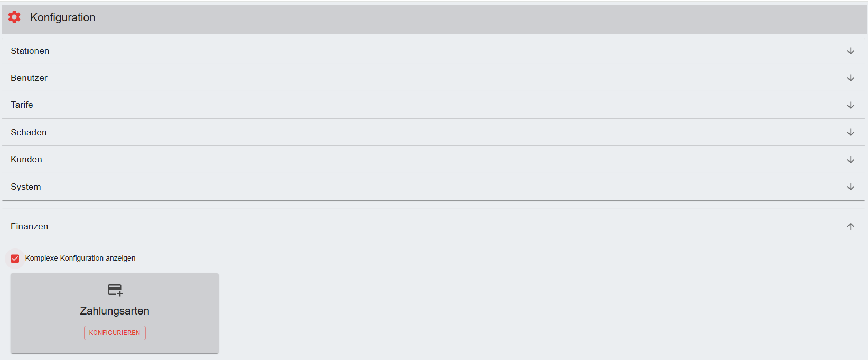Click the down arrow on Kunden row
This screenshot has height=360, width=868.
point(851,160)
